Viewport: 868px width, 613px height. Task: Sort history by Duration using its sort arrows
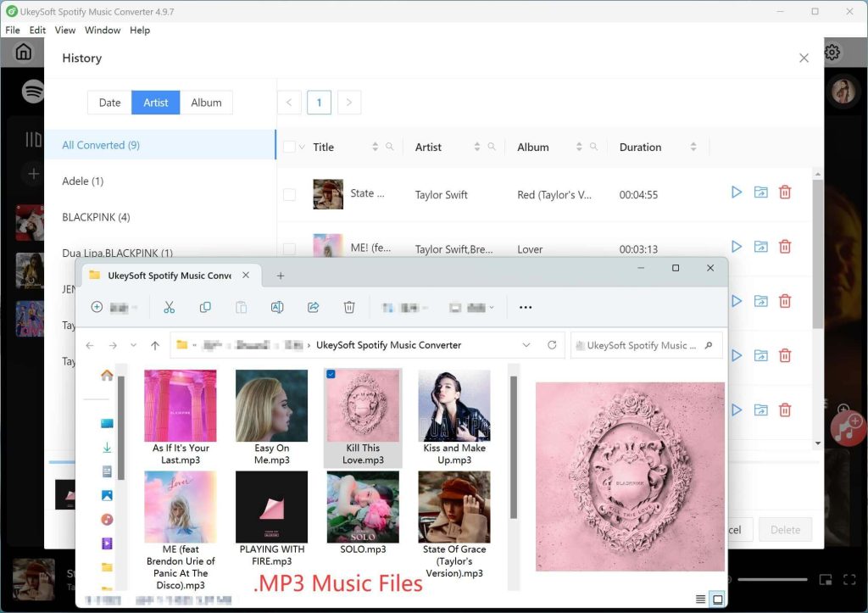693,146
